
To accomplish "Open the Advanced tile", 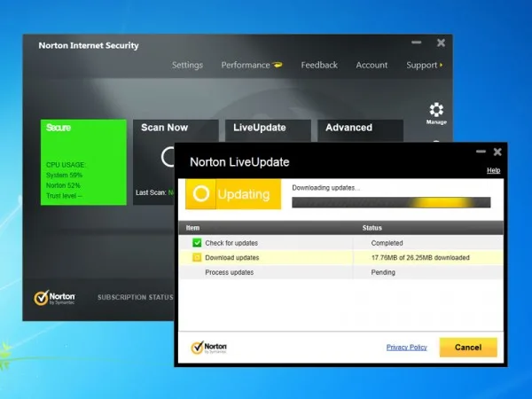I will 360,129.
